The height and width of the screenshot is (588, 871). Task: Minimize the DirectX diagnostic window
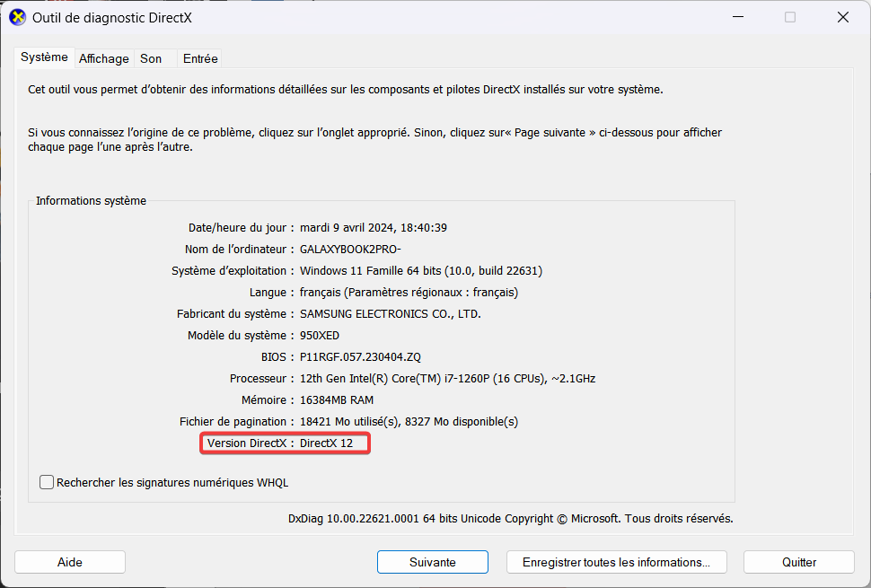click(738, 17)
